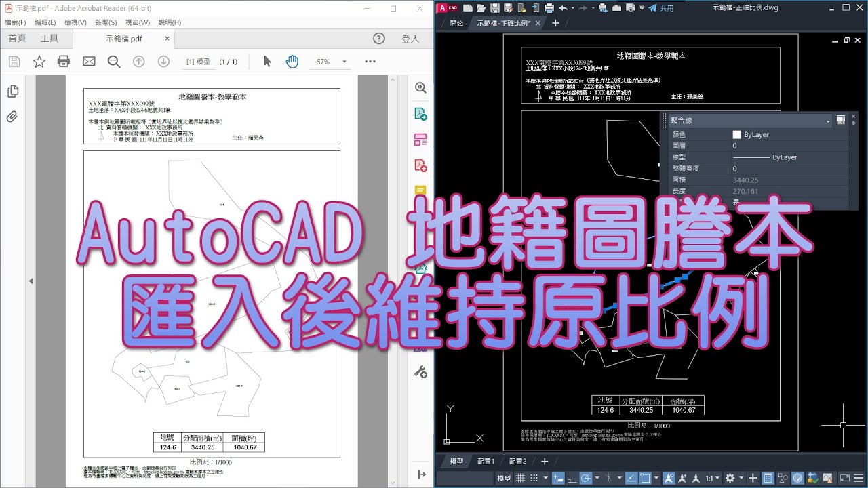The width and height of the screenshot is (868, 488).
Task: Toggle AutoCAD grid display
Action: click(x=521, y=478)
